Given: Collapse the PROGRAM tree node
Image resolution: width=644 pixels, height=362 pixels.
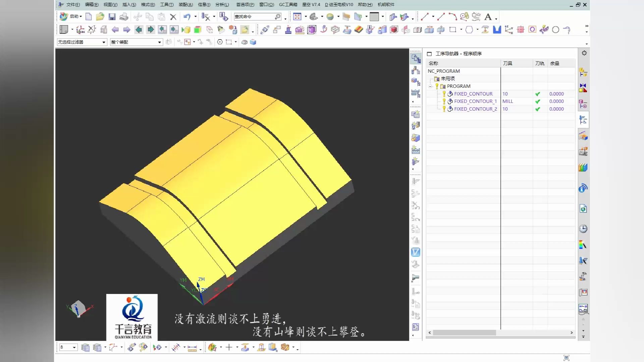Looking at the screenshot, I should point(431,86).
